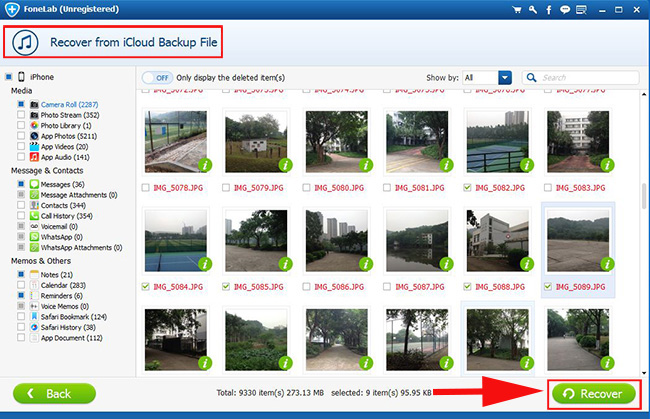Open the Facebook icon in title bar
Image resolution: width=650 pixels, height=419 pixels.
548,10
